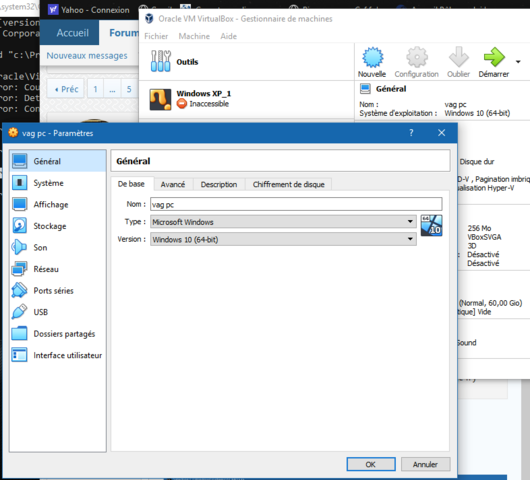530x480 pixels.
Task: Click the Windows 10 64-bit OS badge icon
Action: point(432,225)
